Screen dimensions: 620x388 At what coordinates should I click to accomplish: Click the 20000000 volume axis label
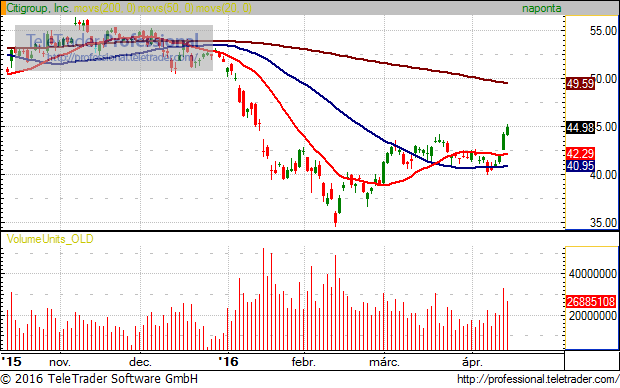pyautogui.click(x=593, y=315)
